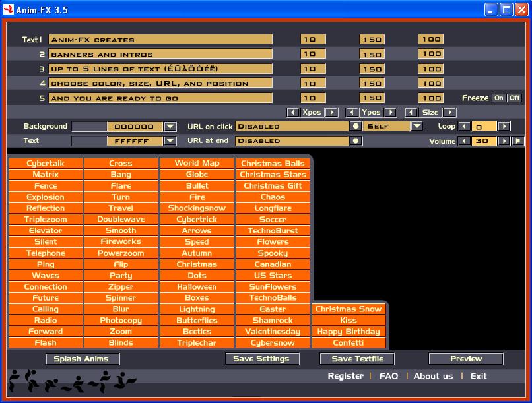
Task: Open the Register link
Action: (345, 376)
